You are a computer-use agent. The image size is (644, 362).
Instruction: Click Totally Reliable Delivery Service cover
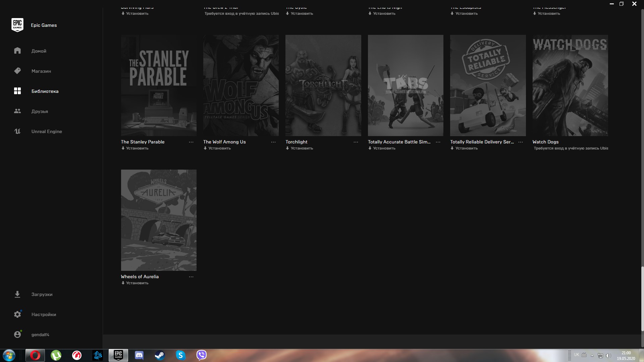pyautogui.click(x=488, y=85)
